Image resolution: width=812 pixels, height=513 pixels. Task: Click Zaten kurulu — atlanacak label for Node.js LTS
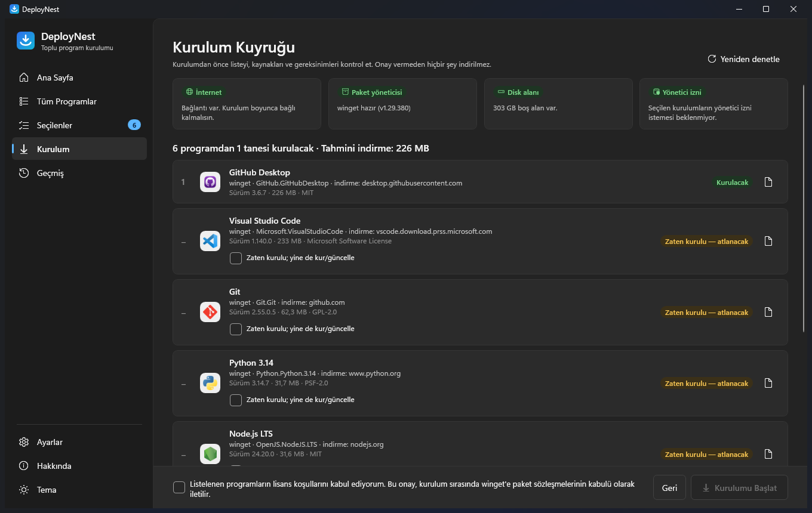(706, 455)
